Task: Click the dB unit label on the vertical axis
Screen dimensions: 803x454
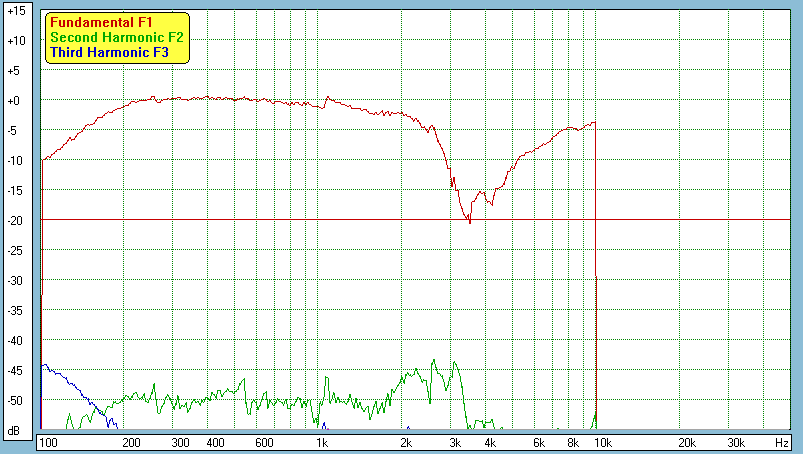Action: click(15, 430)
